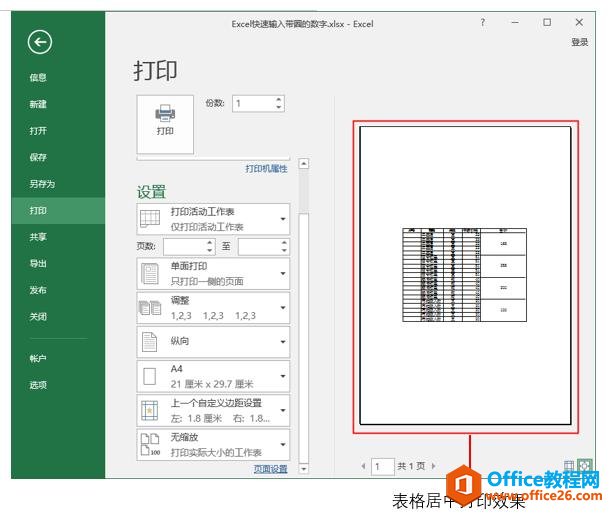
Task: Open the 信息 (Info) backstage page
Action: (38, 77)
